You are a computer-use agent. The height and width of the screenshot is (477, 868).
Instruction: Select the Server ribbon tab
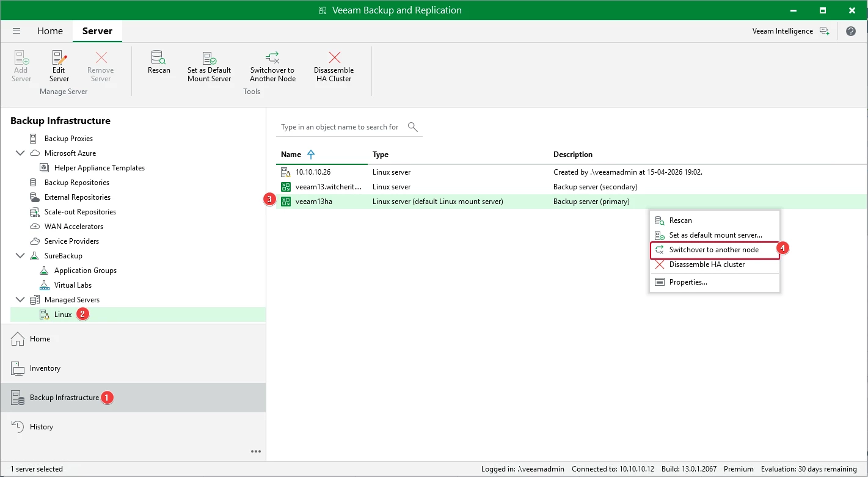(x=97, y=31)
